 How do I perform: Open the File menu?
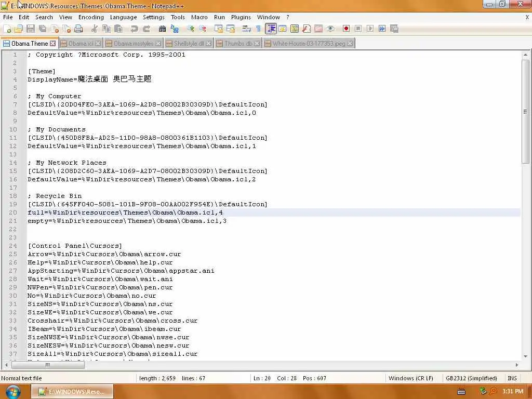coord(8,17)
